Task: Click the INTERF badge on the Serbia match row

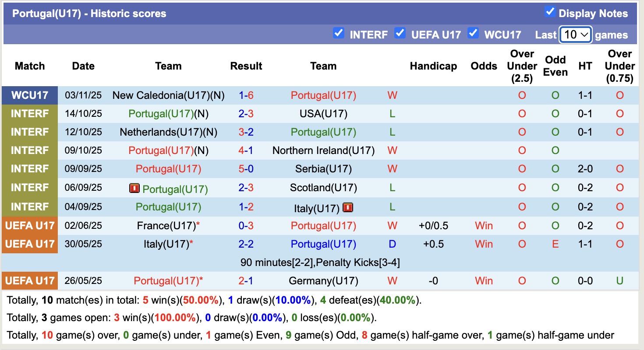Action: pos(29,169)
